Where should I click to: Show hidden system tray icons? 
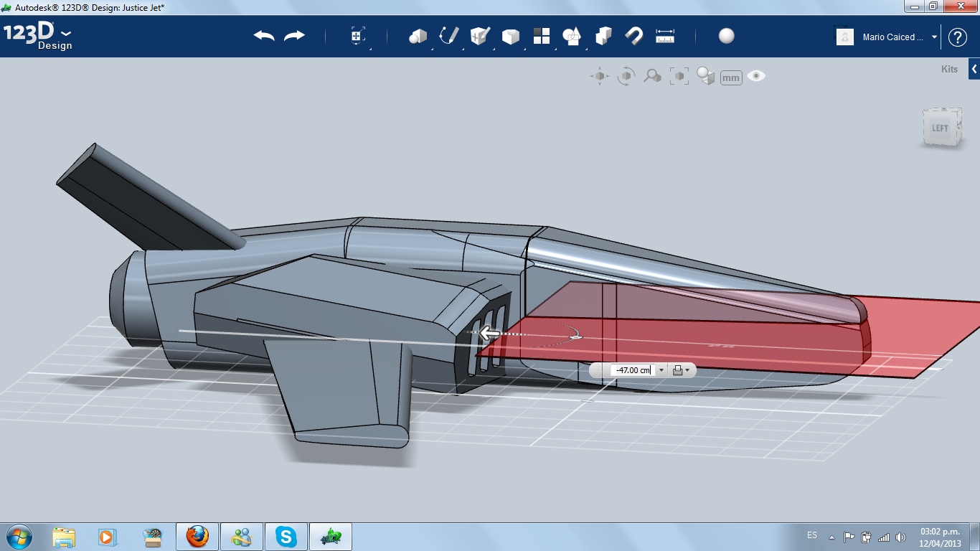(x=831, y=537)
